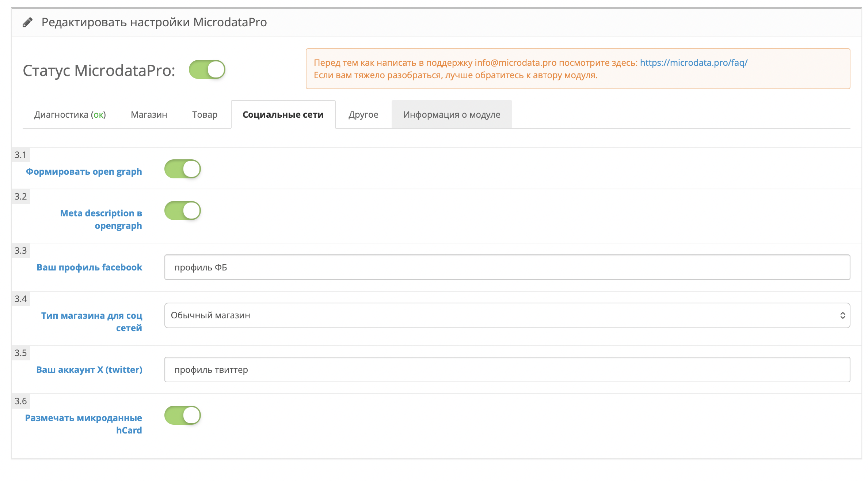Click the 3.4 section number
The width and height of the screenshot is (868, 481).
click(20, 299)
